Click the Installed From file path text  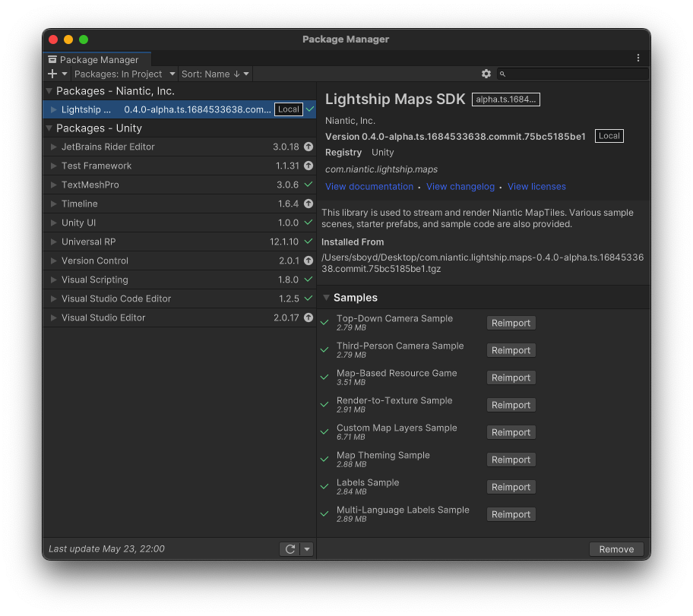pyautogui.click(x=483, y=263)
